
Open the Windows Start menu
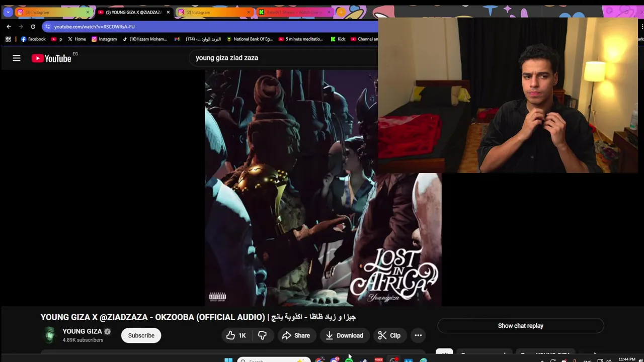coord(228,359)
